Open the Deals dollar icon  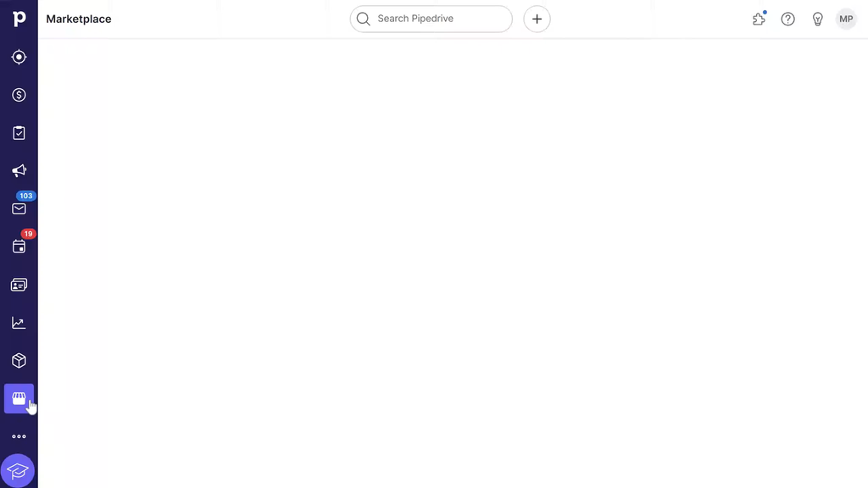coord(19,95)
